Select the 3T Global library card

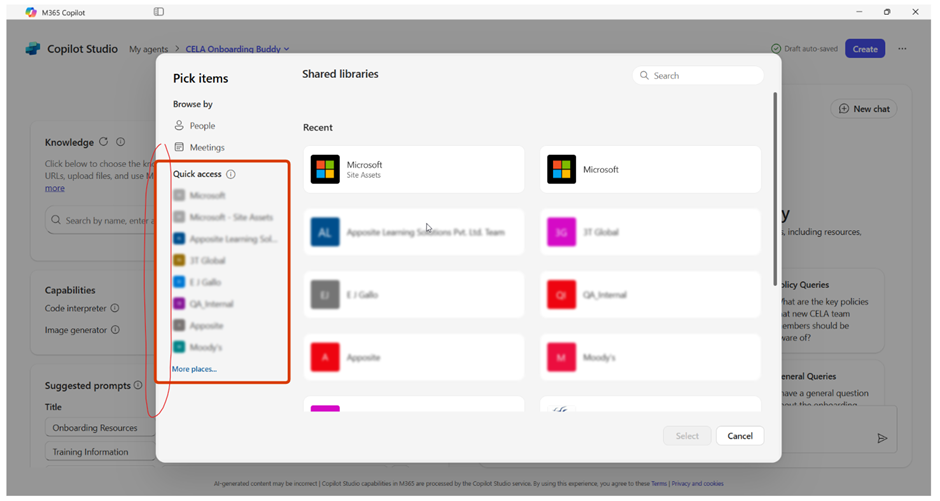[x=650, y=232]
